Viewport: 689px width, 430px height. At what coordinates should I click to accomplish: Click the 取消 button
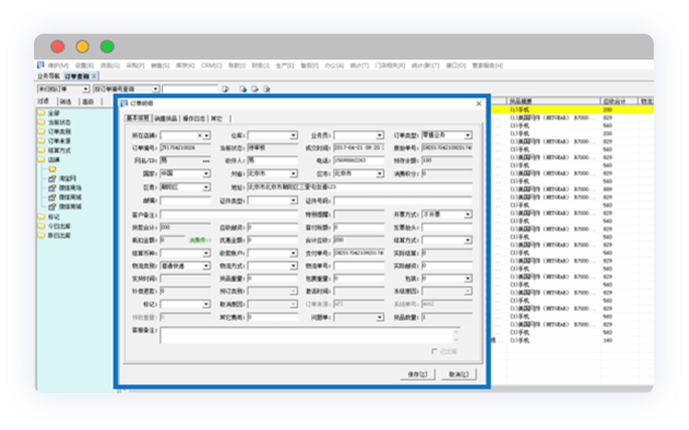coord(457,374)
